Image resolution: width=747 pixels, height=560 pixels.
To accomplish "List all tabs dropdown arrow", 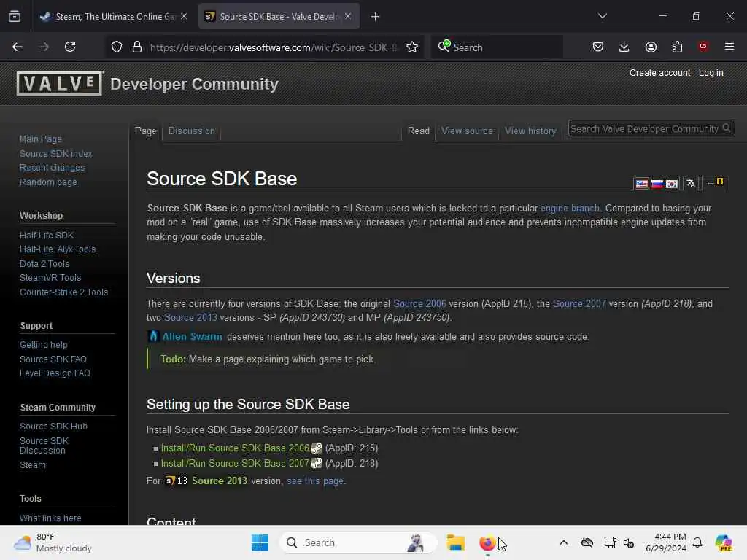I will click(x=602, y=16).
